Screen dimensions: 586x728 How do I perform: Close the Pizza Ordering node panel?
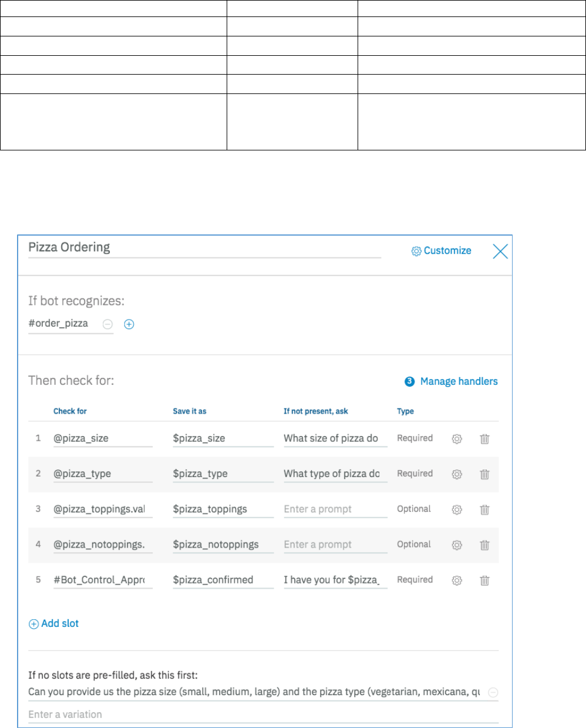pyautogui.click(x=500, y=251)
